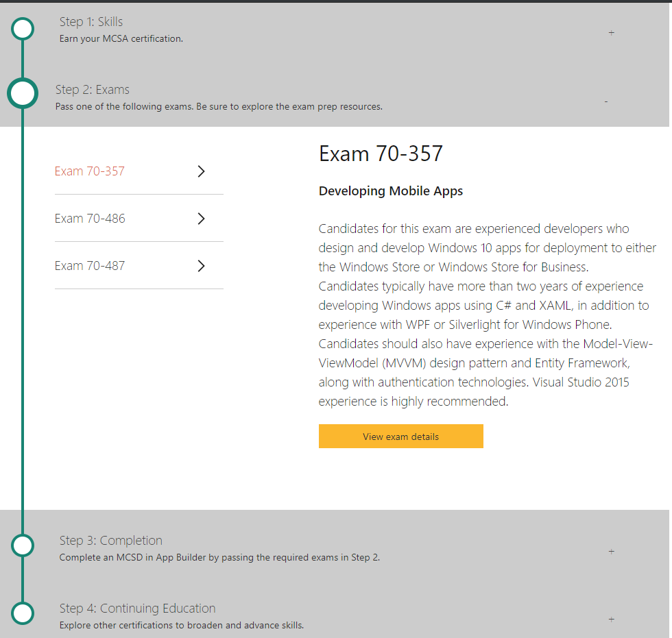Click the chevron next to Exam 70-486
This screenshot has width=672, height=638.
click(201, 219)
